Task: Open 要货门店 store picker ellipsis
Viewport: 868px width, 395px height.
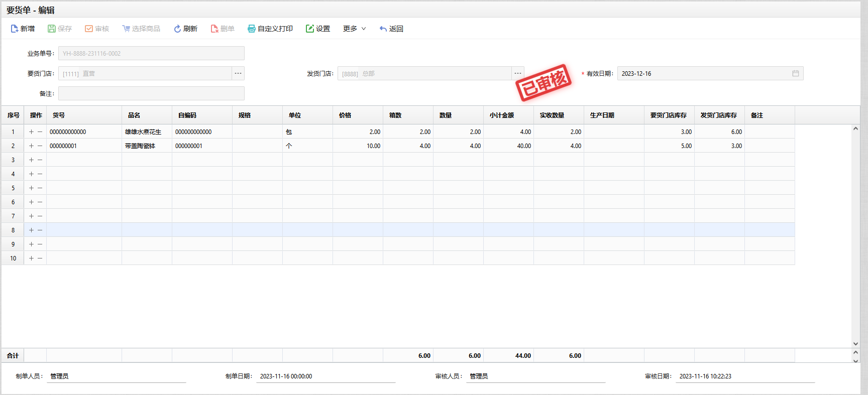Action: [238, 73]
